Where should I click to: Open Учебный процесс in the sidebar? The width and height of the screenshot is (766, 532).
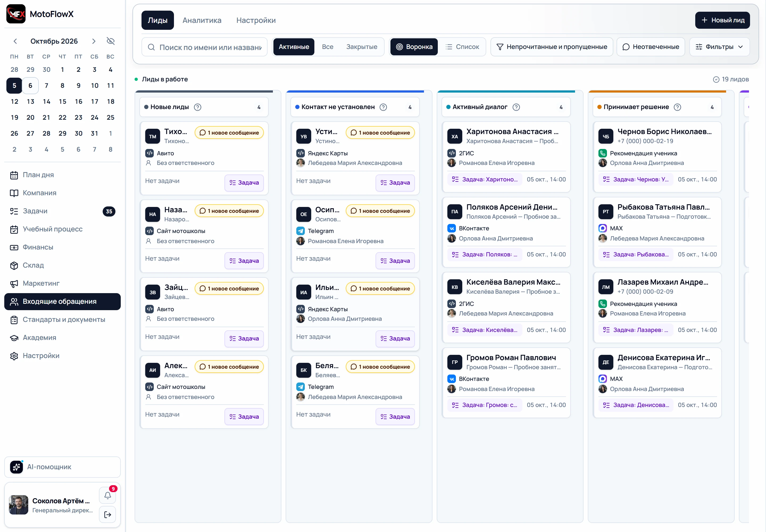pyautogui.click(x=62, y=229)
